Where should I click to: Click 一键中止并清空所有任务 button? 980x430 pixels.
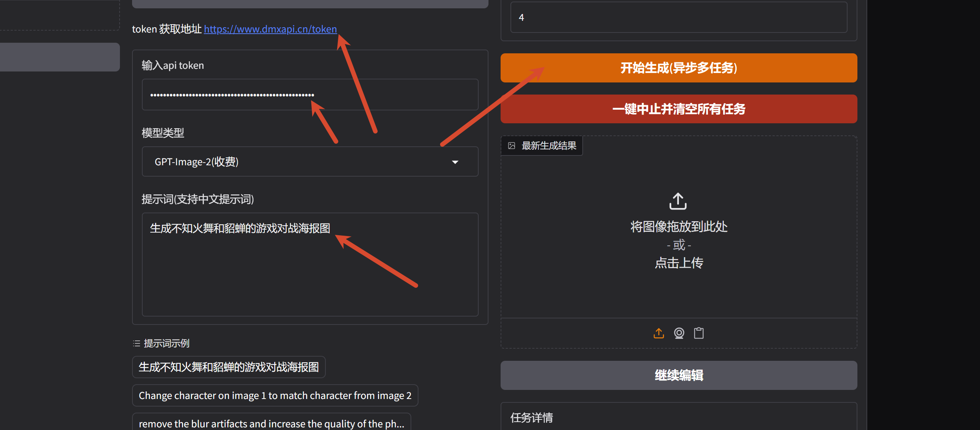coord(679,109)
